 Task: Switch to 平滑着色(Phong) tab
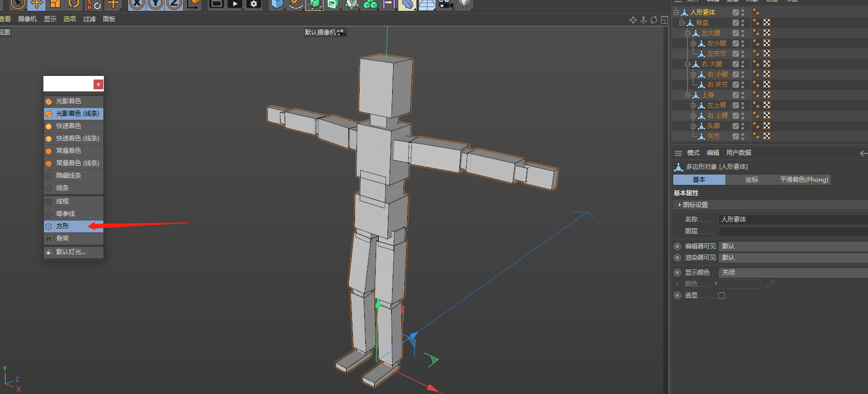pos(804,180)
